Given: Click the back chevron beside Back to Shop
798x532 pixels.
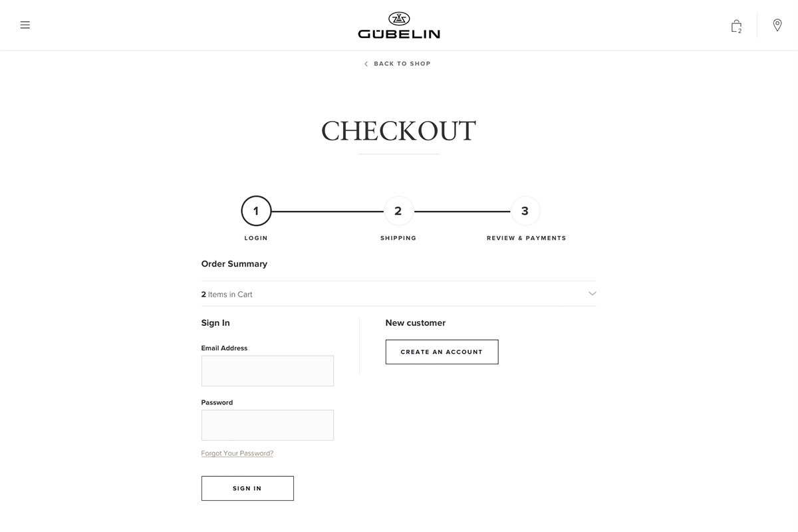Looking at the screenshot, I should point(366,64).
